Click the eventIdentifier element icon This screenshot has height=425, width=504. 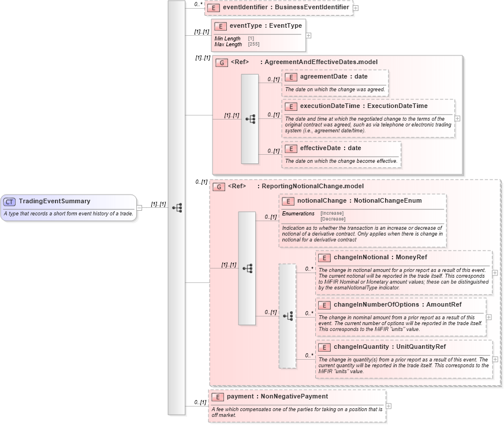click(x=214, y=7)
